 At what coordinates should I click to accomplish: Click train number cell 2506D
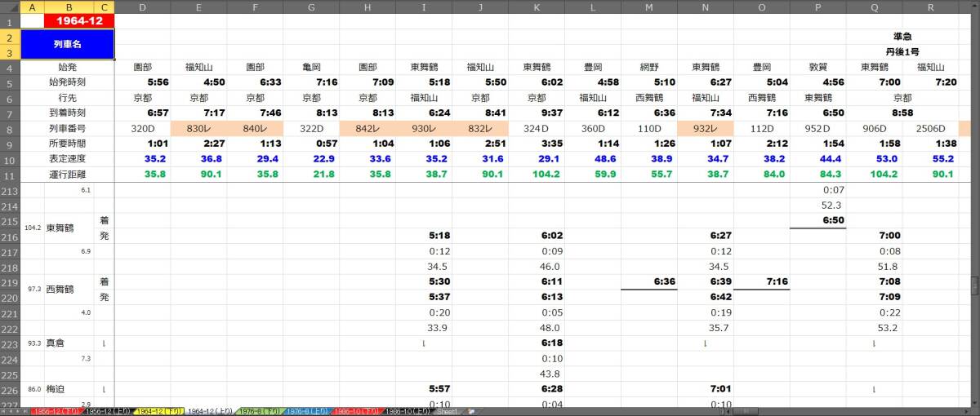click(930, 128)
